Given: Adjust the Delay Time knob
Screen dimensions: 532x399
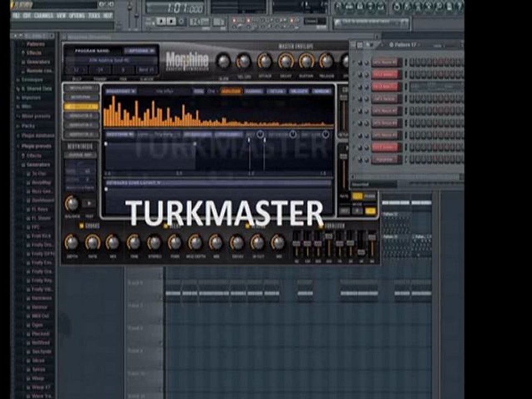Looking at the screenshot, I should [x=134, y=243].
